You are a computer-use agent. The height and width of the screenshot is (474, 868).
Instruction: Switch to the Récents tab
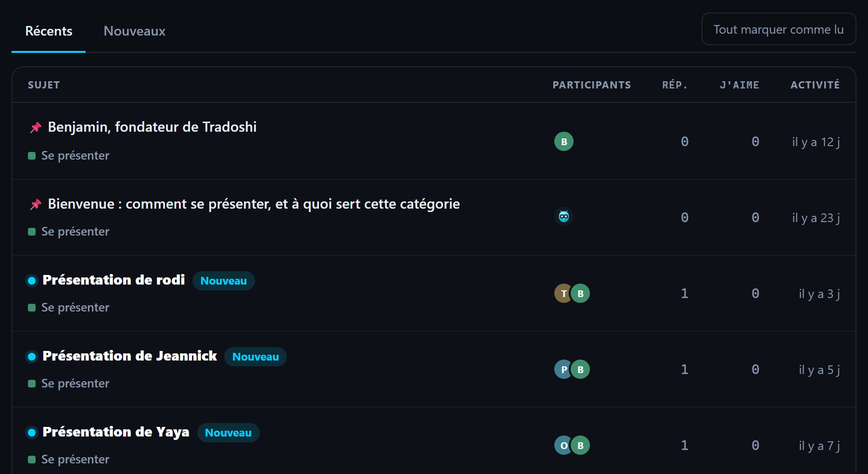tap(49, 31)
